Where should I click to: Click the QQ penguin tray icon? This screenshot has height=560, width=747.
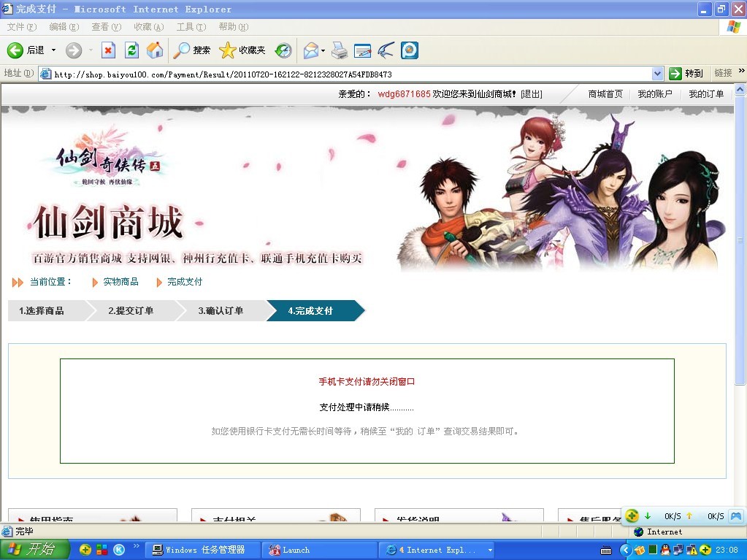[x=665, y=550]
